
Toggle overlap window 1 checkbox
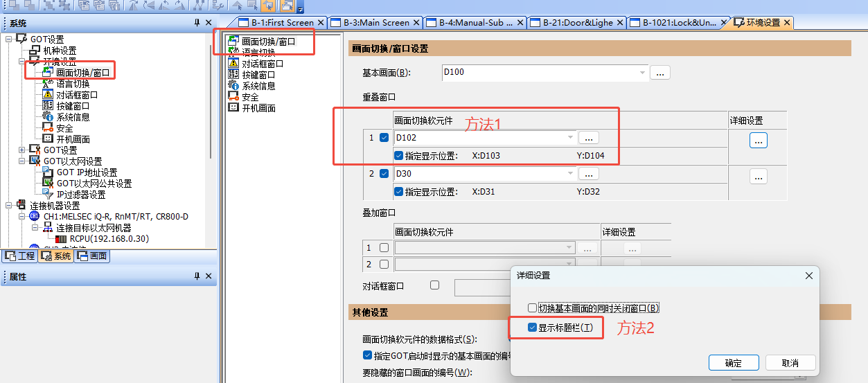384,138
